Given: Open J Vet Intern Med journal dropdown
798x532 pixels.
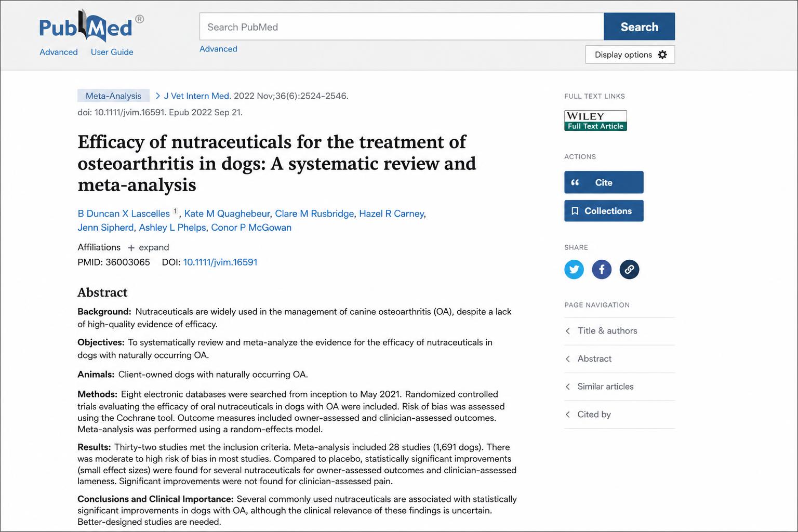Looking at the screenshot, I should coord(193,96).
